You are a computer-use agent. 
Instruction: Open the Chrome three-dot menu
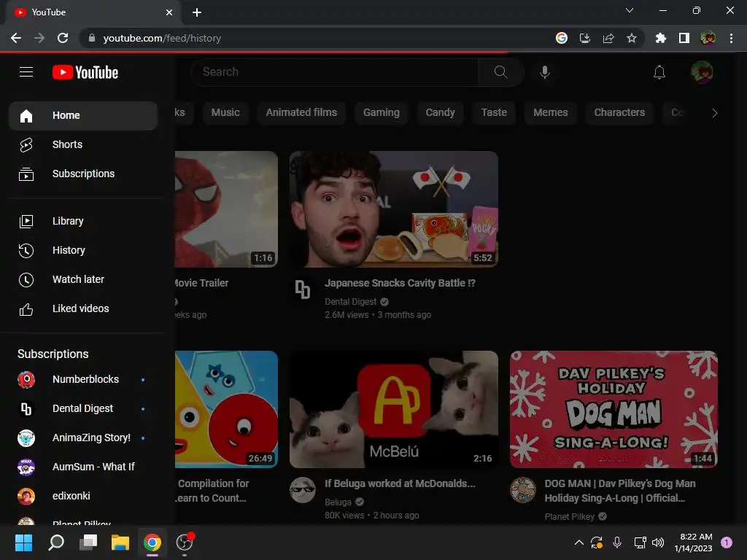click(x=731, y=38)
